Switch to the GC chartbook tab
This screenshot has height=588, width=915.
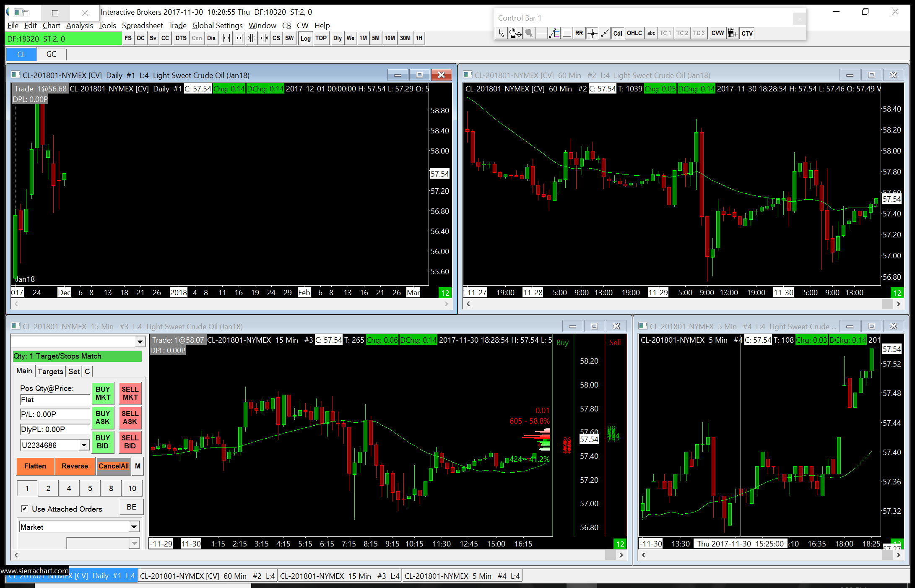coord(51,54)
